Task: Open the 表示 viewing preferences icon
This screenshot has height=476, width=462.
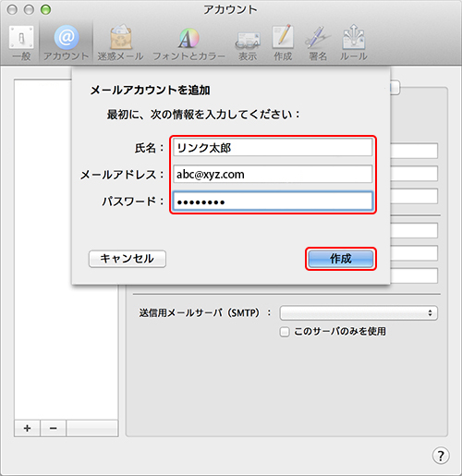Action: click(248, 43)
